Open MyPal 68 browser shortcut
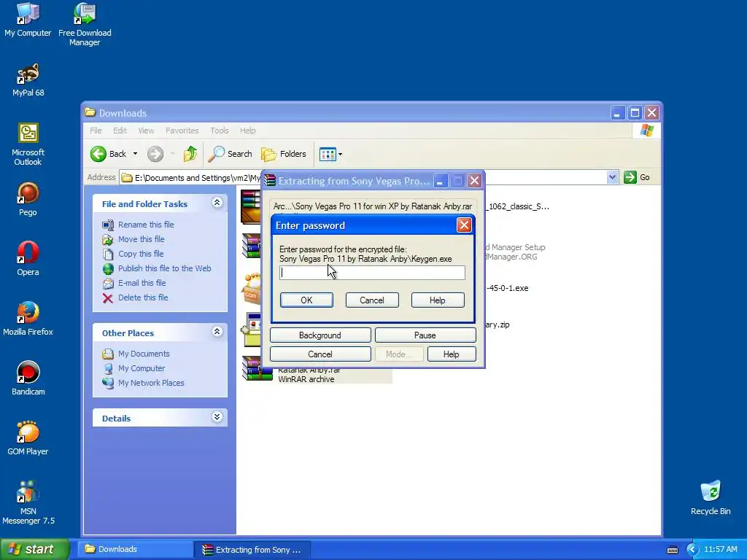Screen dimensions: 747x560 point(28,79)
